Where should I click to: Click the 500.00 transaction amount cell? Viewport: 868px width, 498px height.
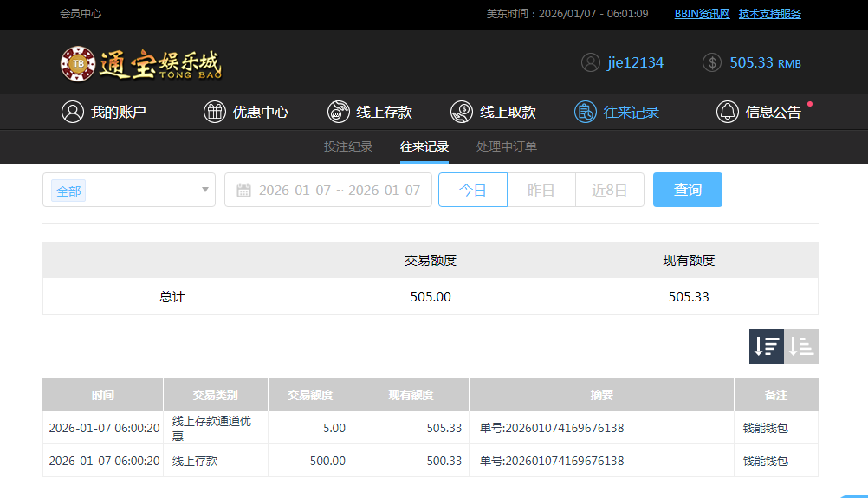click(310, 461)
